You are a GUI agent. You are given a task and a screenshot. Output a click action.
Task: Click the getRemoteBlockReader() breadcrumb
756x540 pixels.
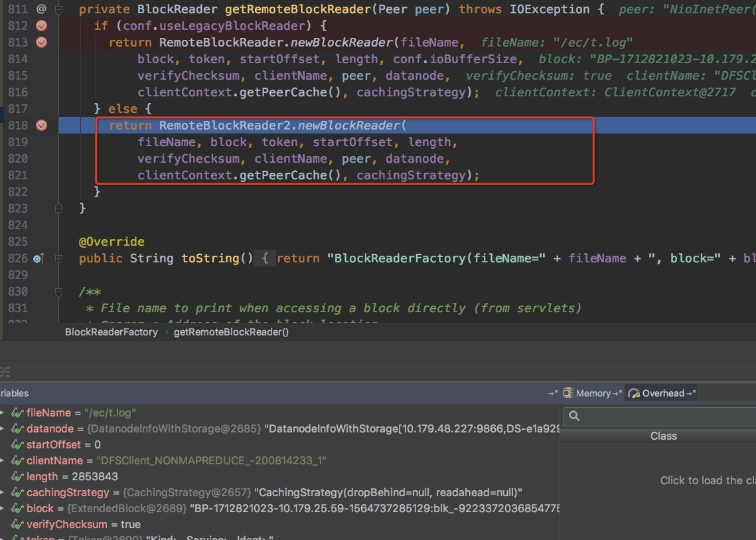click(x=231, y=332)
